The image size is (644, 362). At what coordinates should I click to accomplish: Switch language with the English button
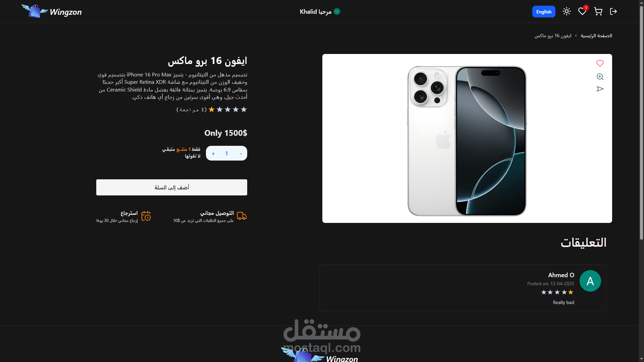544,12
